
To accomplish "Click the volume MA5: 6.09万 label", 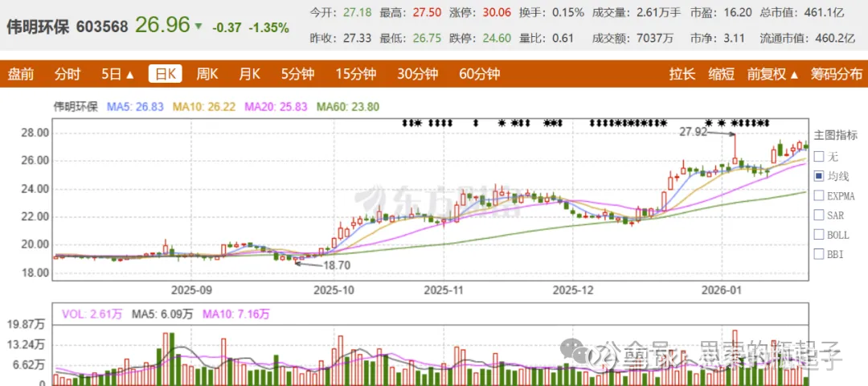I will click(162, 314).
